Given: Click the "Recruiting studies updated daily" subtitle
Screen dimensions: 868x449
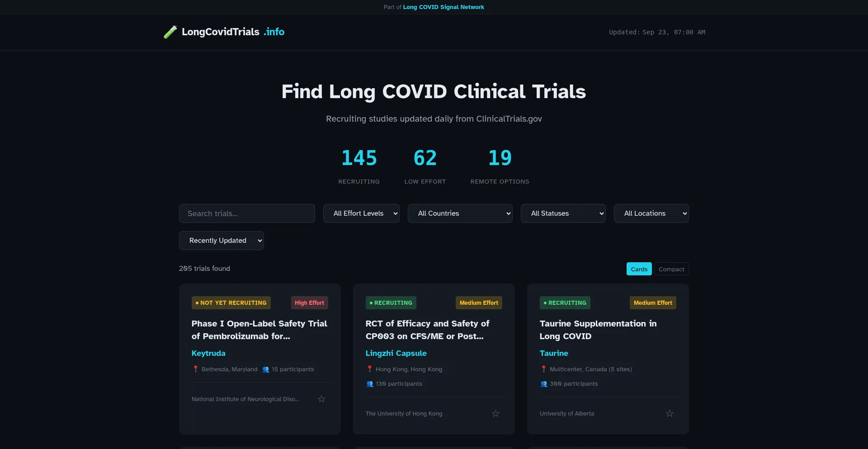Looking at the screenshot, I should pos(434,119).
